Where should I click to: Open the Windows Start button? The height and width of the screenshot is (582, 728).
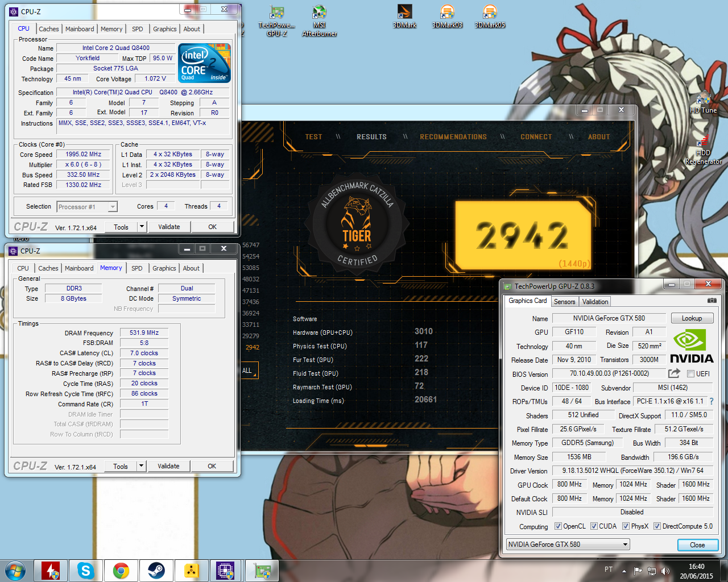click(15, 570)
